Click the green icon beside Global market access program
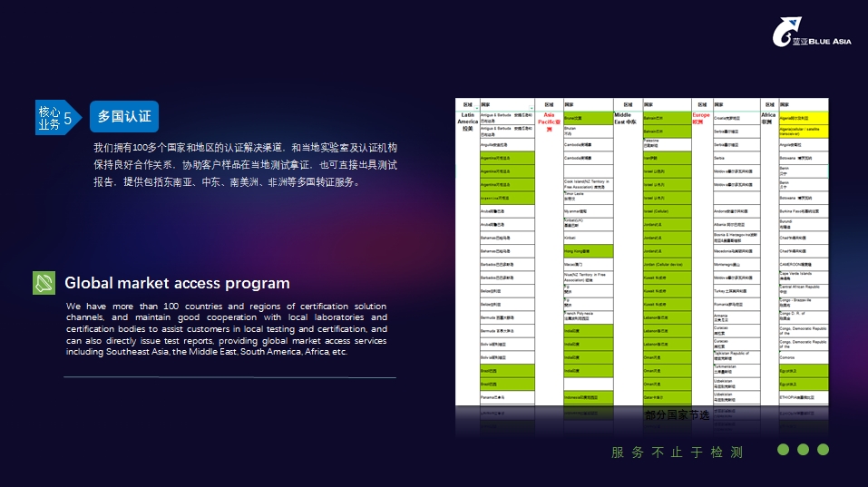Viewport: 868px width, 487px height. 44,283
